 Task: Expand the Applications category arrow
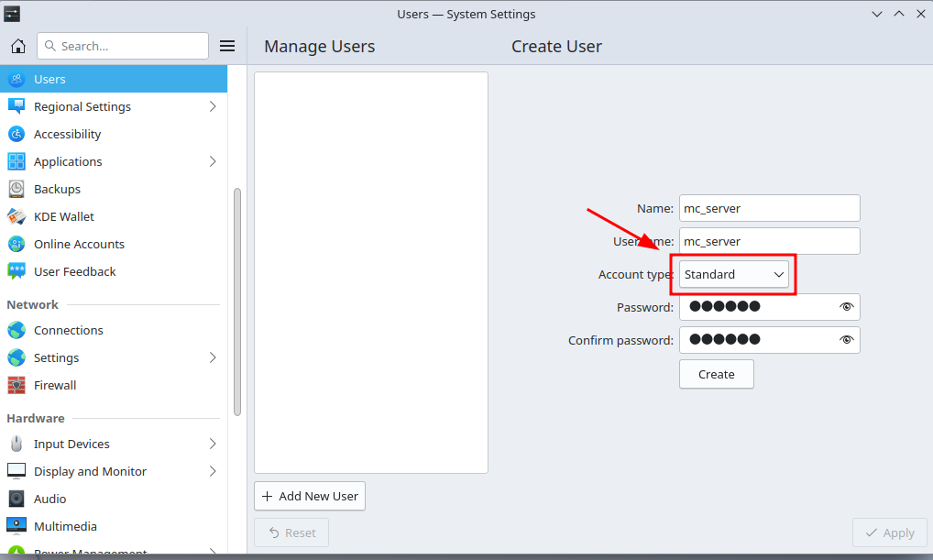(x=213, y=161)
